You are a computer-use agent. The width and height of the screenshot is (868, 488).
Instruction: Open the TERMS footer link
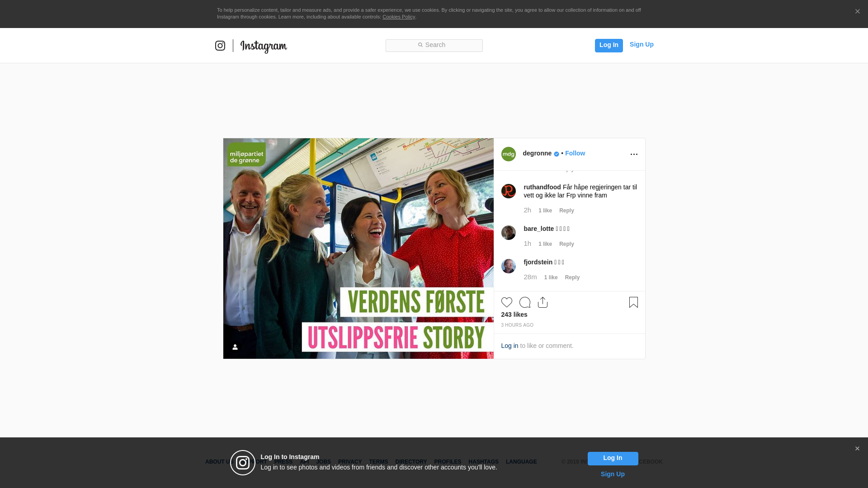coord(378,462)
